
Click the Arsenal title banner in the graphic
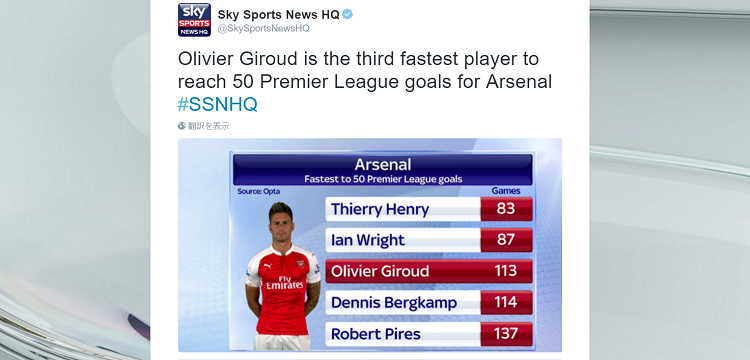click(x=383, y=170)
